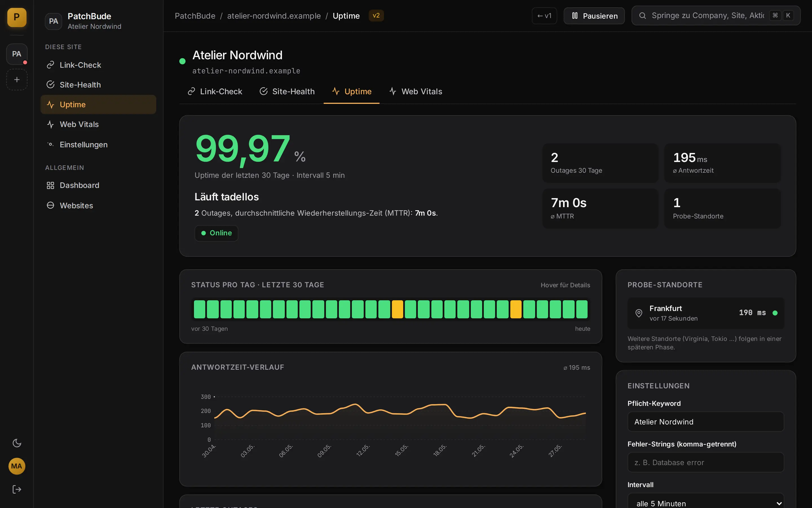
Task: Click the green site status dot
Action: coord(182,61)
